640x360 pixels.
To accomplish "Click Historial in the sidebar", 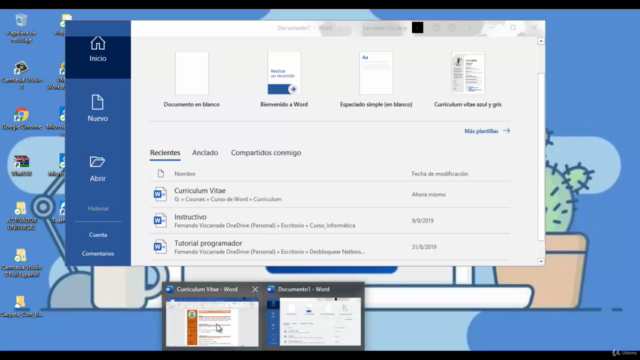I will (x=98, y=209).
